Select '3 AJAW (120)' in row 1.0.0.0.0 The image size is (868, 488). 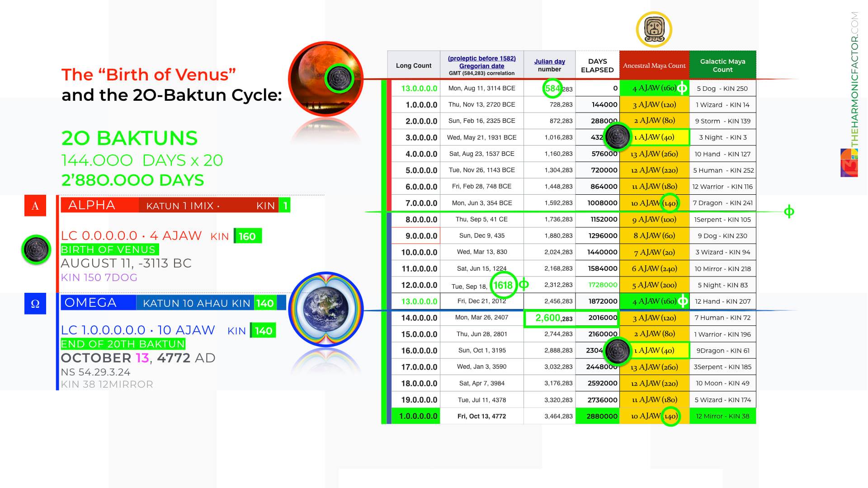654,105
